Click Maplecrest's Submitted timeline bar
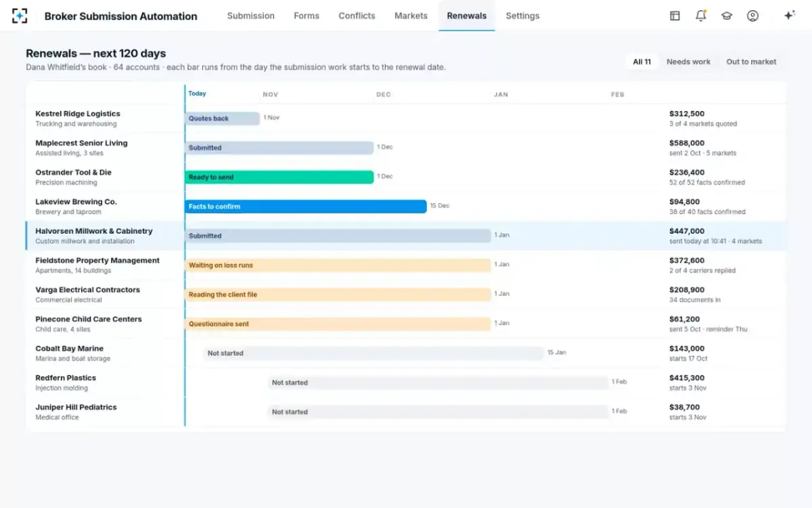Viewport: 812px width, 508px height. pyautogui.click(x=279, y=148)
